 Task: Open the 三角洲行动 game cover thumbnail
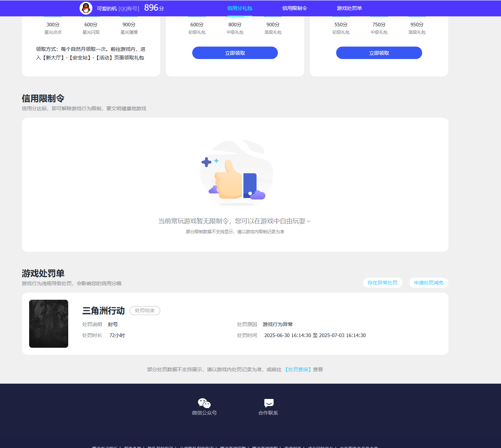coord(49,324)
